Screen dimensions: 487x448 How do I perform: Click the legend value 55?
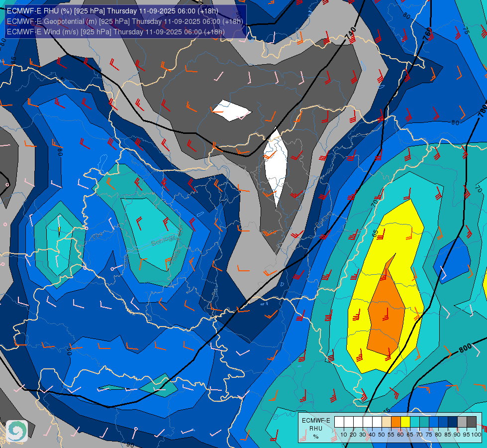click(390, 435)
